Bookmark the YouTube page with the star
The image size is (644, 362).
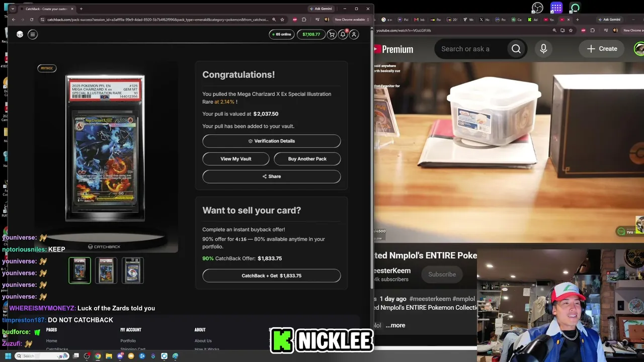(x=571, y=30)
